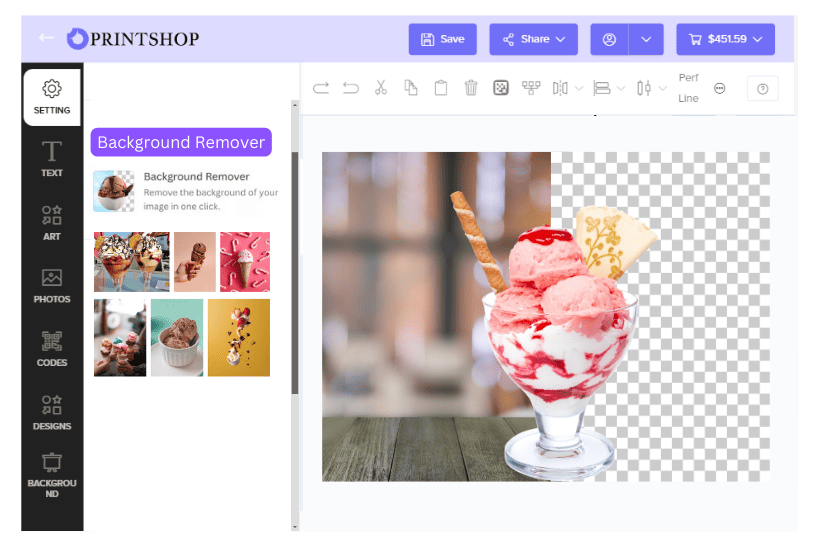Open the Share dropdown
This screenshot has height=547, width=819.
533,39
